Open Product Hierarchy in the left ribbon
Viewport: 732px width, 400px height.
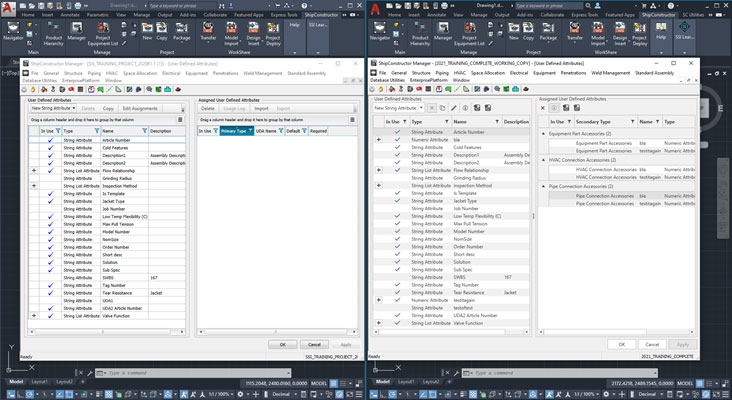point(53,34)
